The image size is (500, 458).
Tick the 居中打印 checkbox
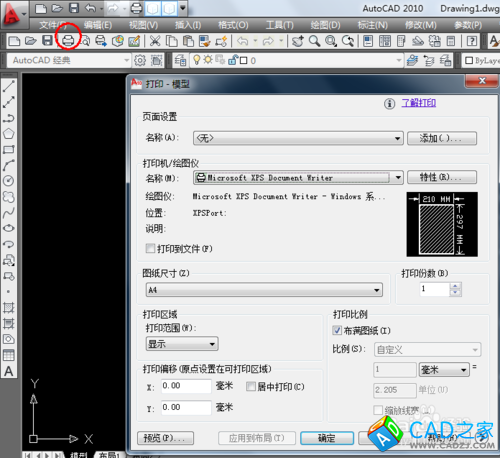(x=251, y=386)
